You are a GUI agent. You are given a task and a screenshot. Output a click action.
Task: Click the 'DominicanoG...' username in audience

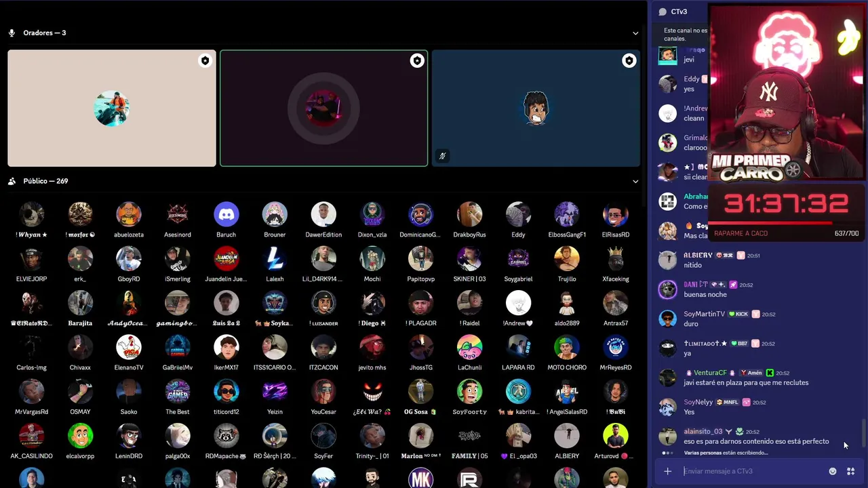[x=420, y=235]
